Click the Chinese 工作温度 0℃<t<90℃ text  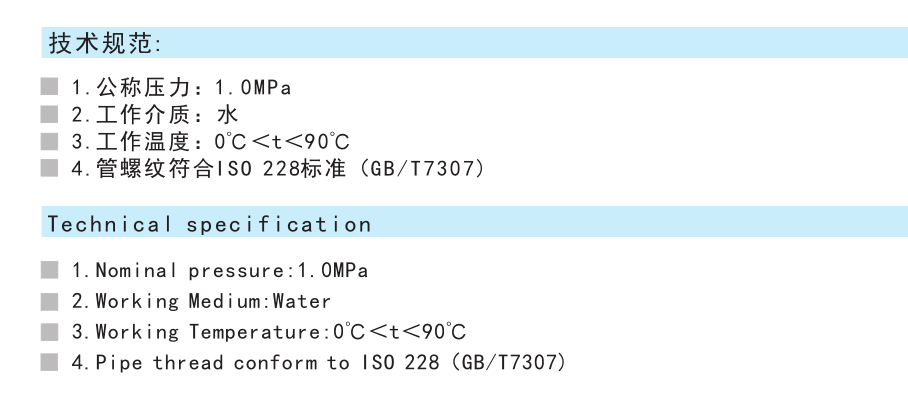(x=223, y=141)
